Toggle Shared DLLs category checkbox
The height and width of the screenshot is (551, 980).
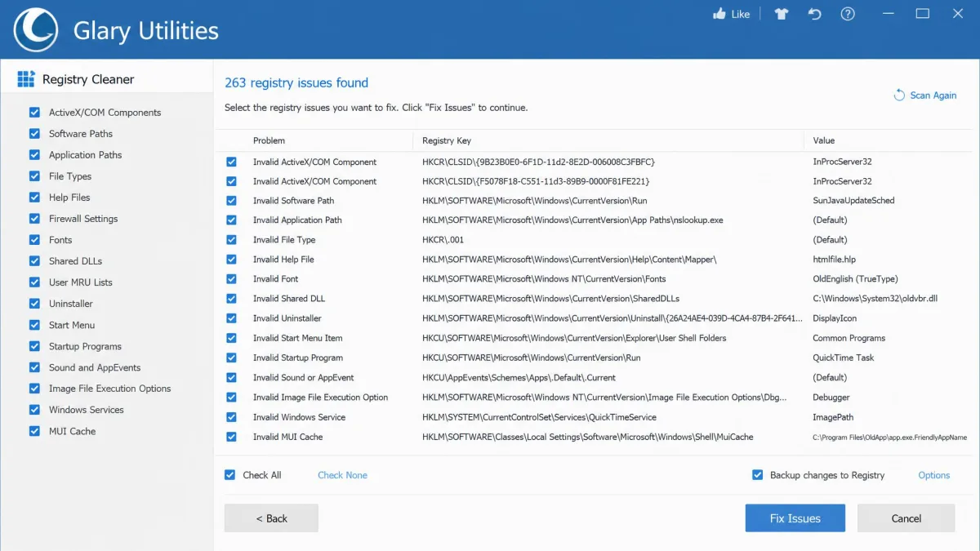click(34, 260)
